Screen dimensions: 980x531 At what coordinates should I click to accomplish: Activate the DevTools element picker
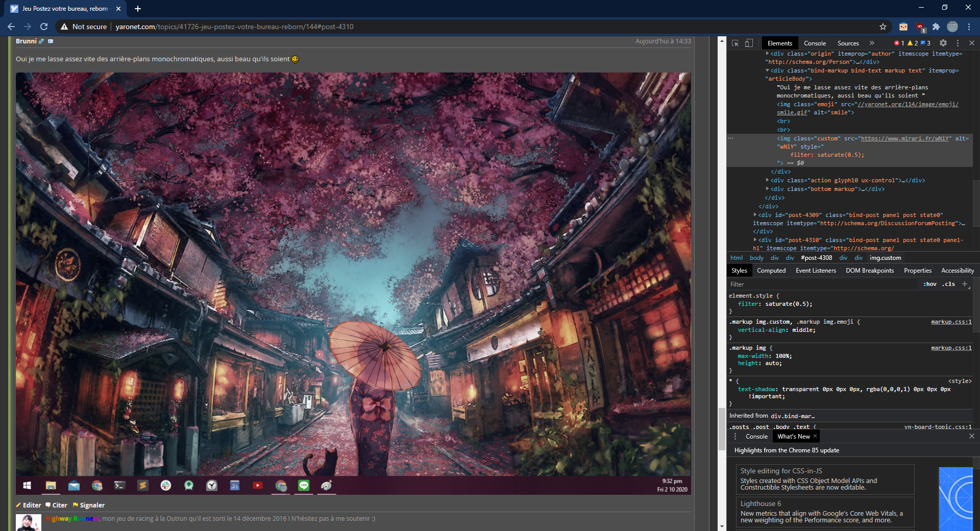coord(735,43)
